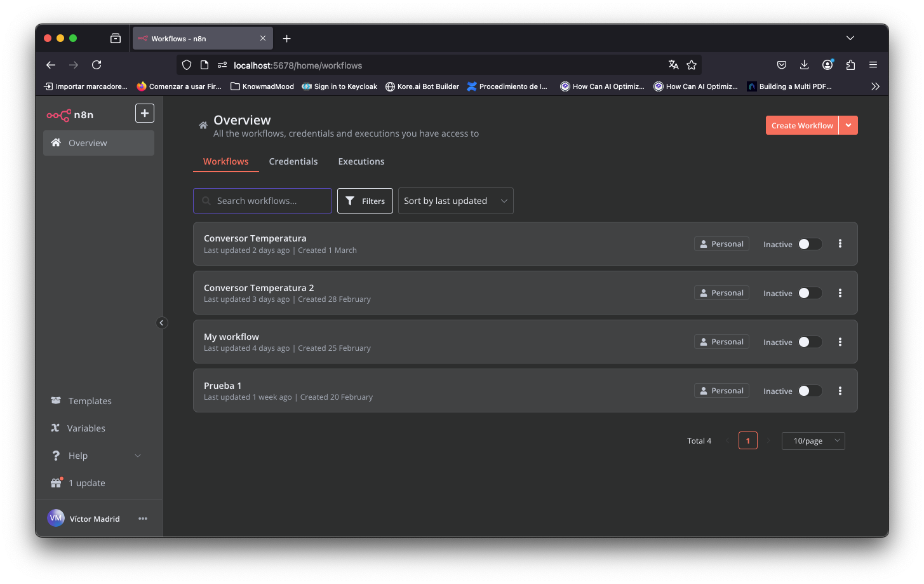Image resolution: width=924 pixels, height=584 pixels.
Task: Click the plus icon beside n8n logo
Action: 145,113
